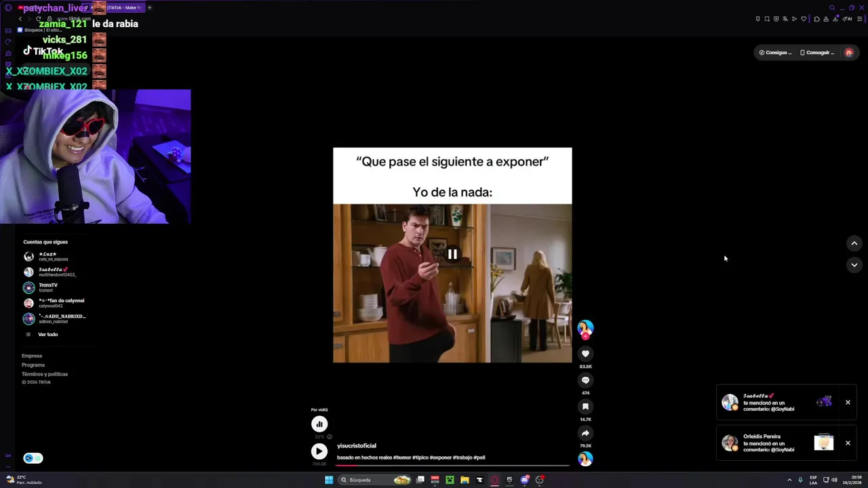Open Minecraft creeper icon in taskbar
Image resolution: width=868 pixels, height=488 pixels.
coord(450,480)
